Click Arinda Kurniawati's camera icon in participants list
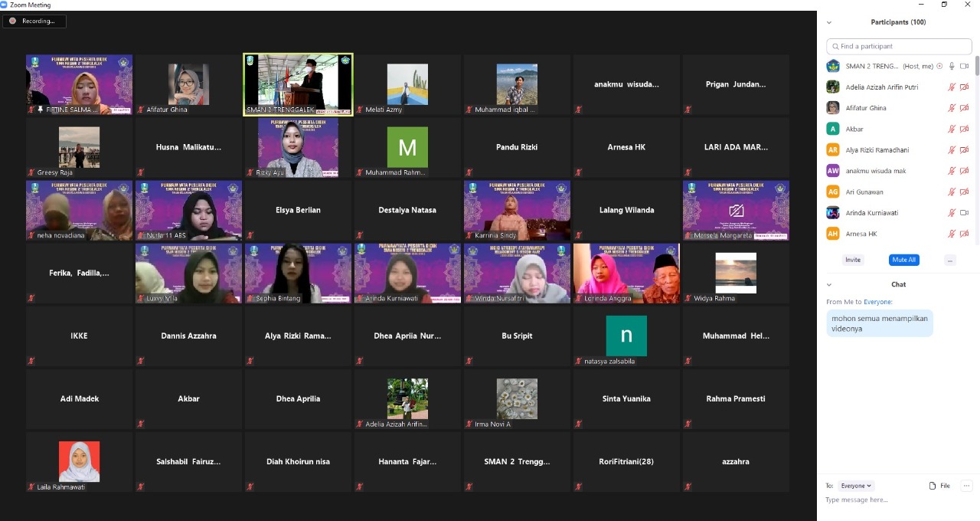Screen dimensions: 980x521 pyautogui.click(x=964, y=213)
